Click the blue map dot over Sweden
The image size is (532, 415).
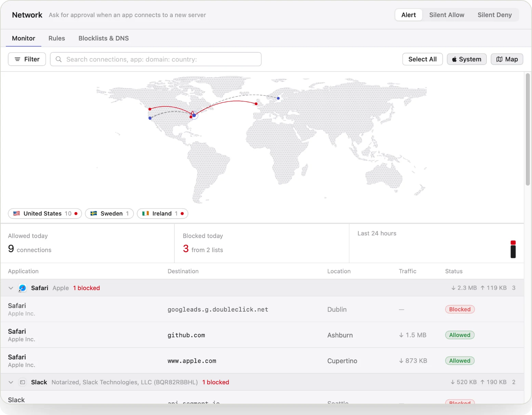click(278, 98)
